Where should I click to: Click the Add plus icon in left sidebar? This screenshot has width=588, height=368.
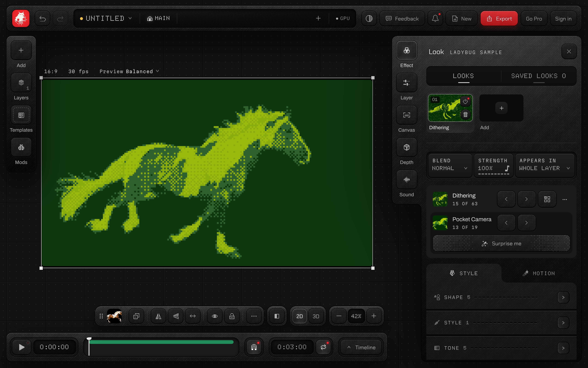click(x=21, y=50)
